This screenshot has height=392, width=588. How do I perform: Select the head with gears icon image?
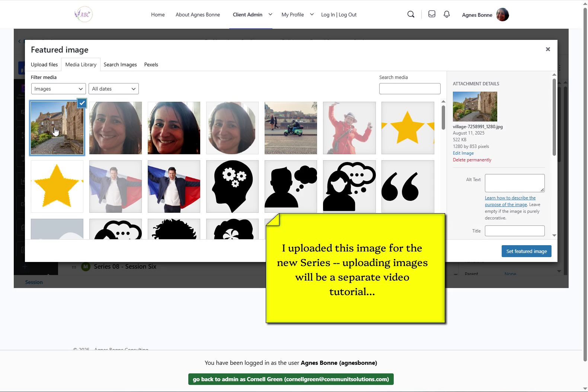tap(232, 186)
